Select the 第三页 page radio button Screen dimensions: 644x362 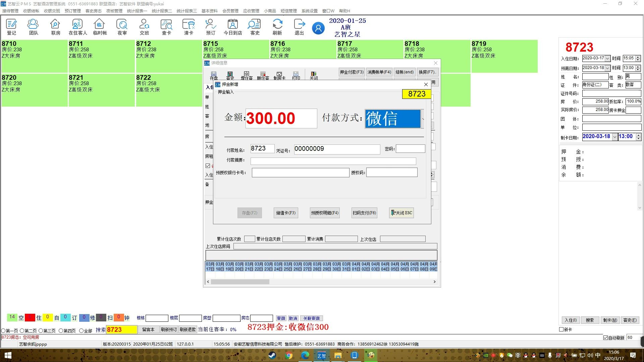click(41, 330)
